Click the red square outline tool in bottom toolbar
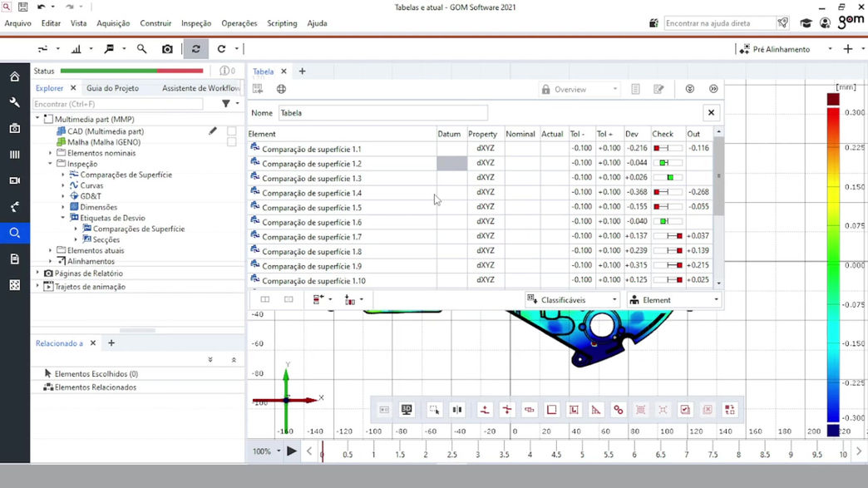The height and width of the screenshot is (488, 868). click(551, 409)
